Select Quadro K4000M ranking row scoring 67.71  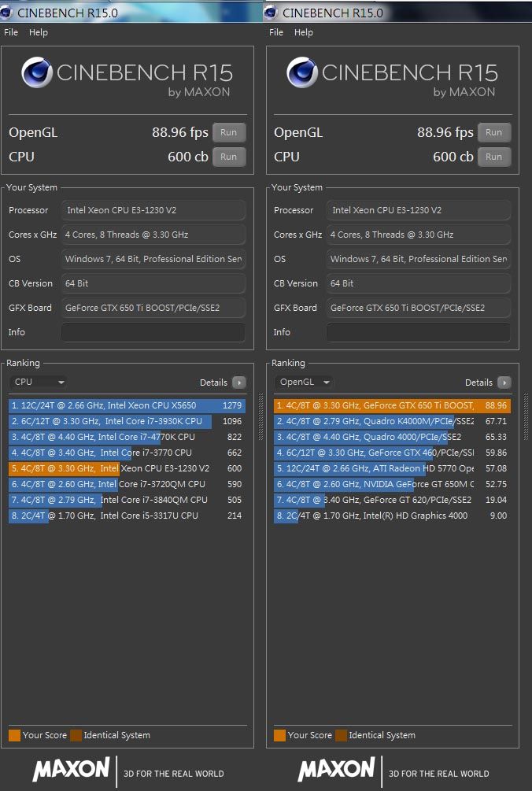click(x=393, y=421)
